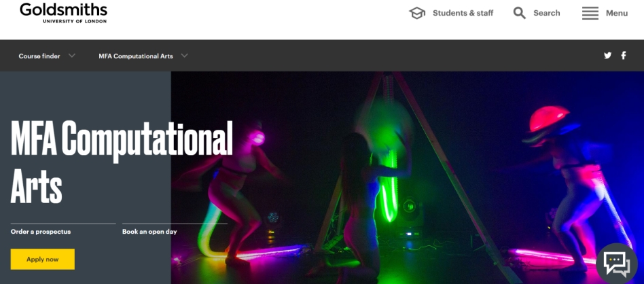Open the hamburger menu icon
The height and width of the screenshot is (284, 644).
point(590,13)
